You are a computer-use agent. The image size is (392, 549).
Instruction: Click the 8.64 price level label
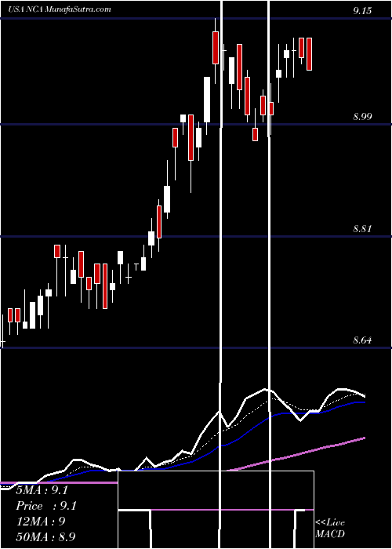(362, 340)
